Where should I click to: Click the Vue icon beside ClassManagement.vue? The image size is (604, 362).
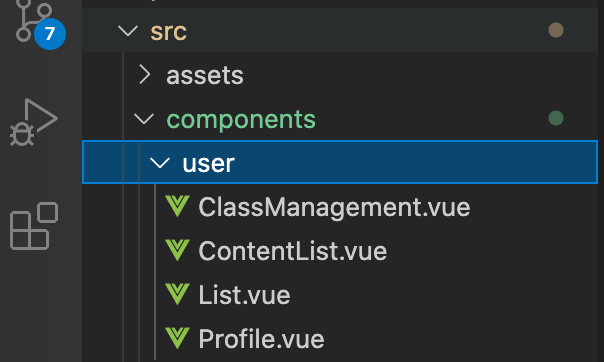pos(177,206)
